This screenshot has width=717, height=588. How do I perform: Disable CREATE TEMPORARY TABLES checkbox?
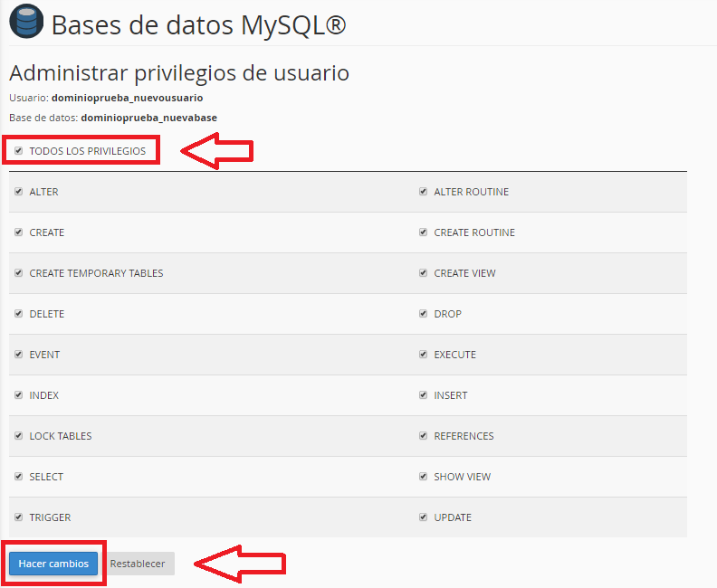click(x=18, y=273)
